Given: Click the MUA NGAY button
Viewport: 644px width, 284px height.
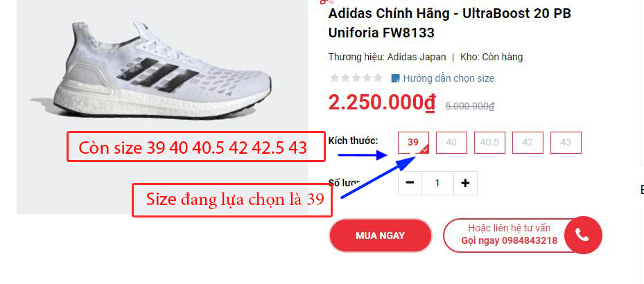Looking at the screenshot, I should pos(381,236).
